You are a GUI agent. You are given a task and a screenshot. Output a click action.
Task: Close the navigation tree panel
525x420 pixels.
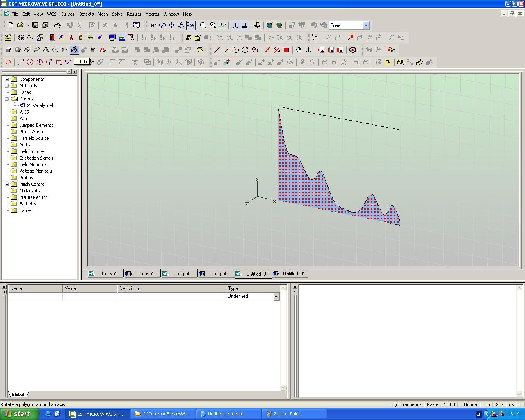[75, 72]
